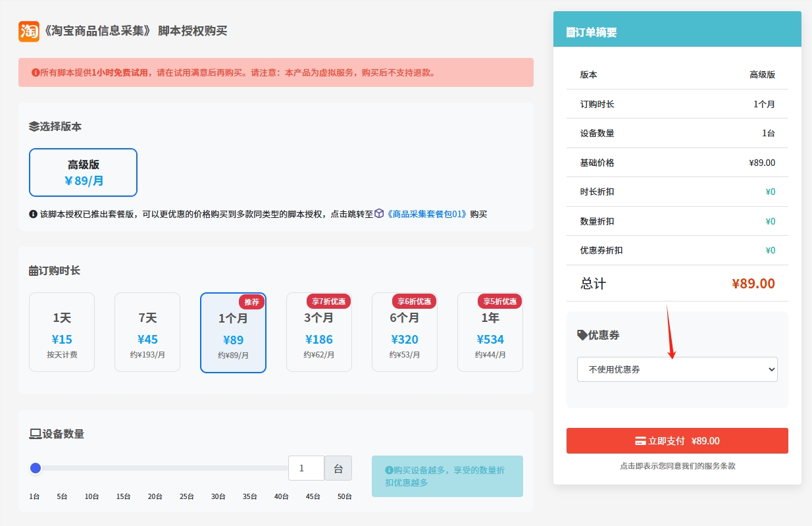The width and height of the screenshot is (812, 526).
Task: Click the 25台 mark on the device slider
Action: pyautogui.click(x=187, y=496)
